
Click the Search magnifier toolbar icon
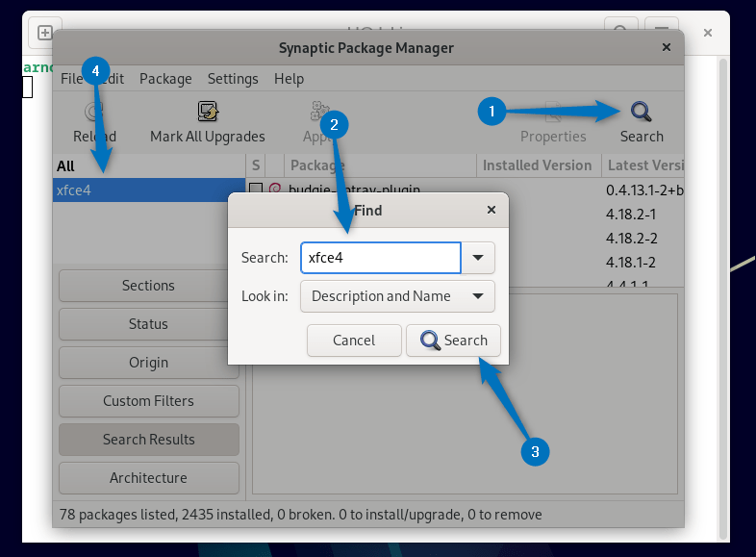click(642, 112)
